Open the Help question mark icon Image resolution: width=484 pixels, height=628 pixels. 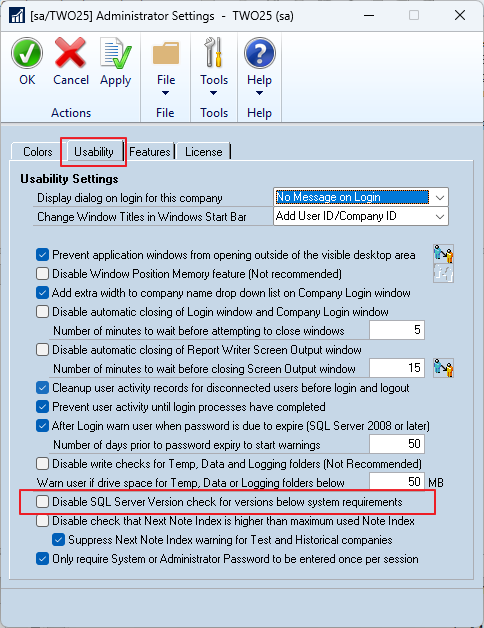pos(260,53)
